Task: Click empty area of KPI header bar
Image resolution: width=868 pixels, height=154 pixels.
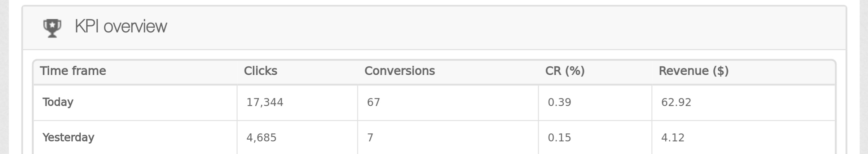Action: [x=505, y=27]
